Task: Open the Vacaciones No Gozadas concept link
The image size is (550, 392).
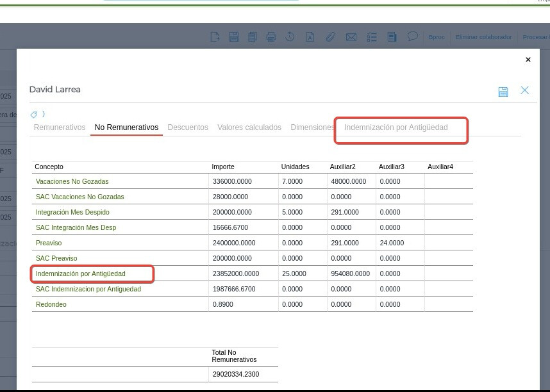Action: pyautogui.click(x=72, y=181)
